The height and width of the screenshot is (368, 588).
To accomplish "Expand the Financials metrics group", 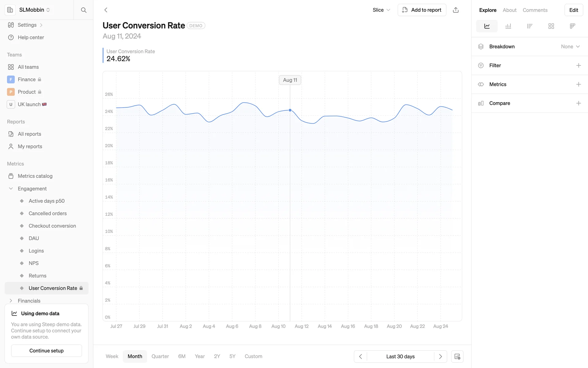I will 11,301.
